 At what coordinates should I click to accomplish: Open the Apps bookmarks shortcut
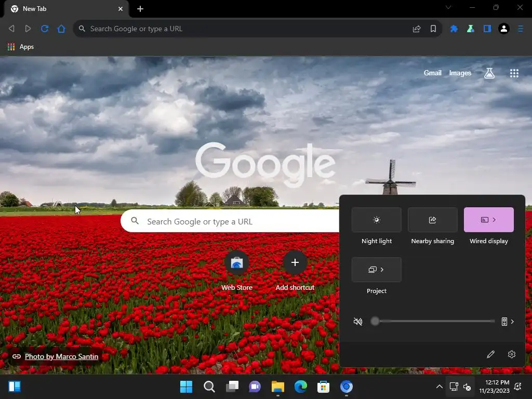21,47
